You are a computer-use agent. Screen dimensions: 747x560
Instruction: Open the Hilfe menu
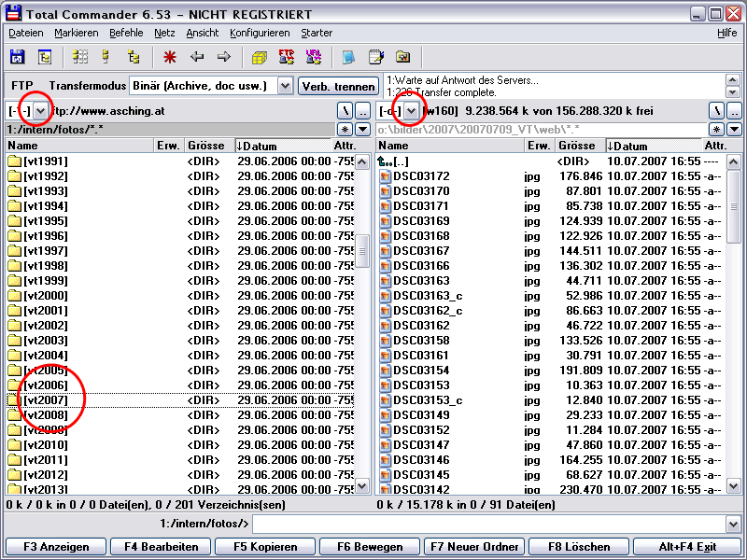click(x=727, y=33)
